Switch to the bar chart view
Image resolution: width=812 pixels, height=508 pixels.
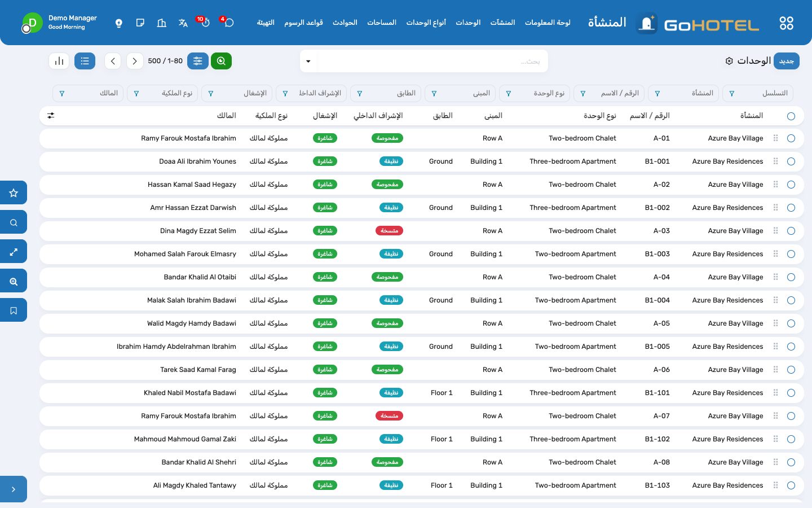59,61
